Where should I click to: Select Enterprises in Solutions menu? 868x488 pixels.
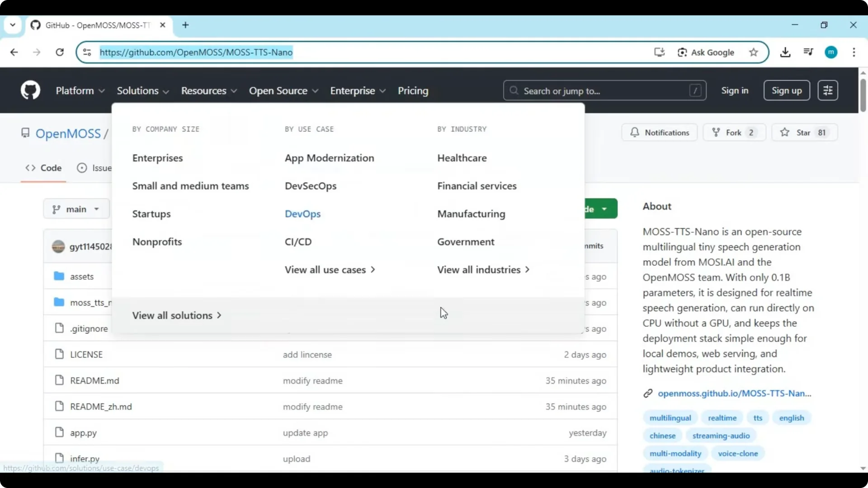157,158
